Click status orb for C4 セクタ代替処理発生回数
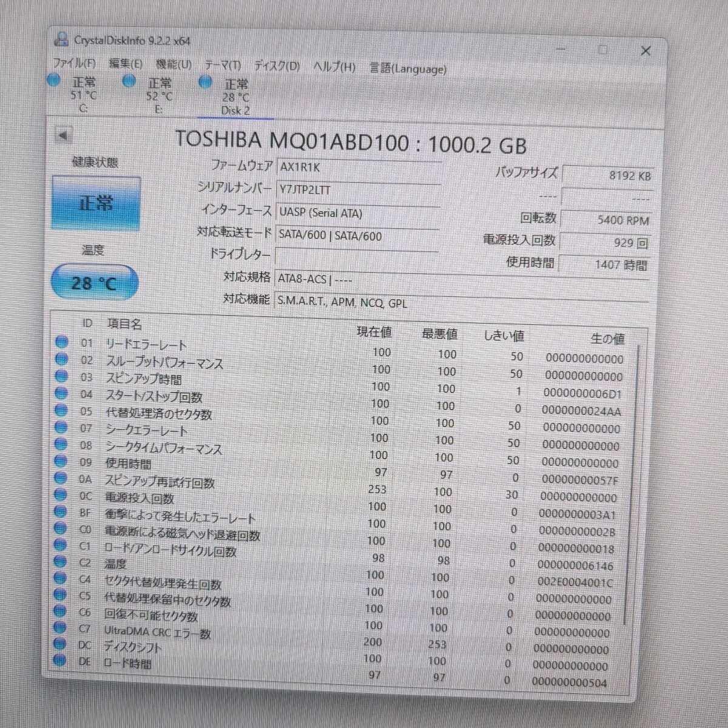The height and width of the screenshot is (728, 728). point(60,578)
